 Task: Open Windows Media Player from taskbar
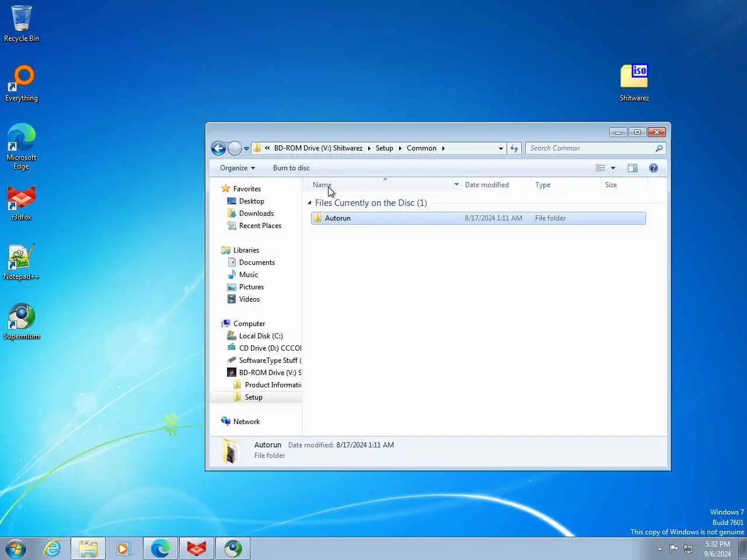coord(124,548)
